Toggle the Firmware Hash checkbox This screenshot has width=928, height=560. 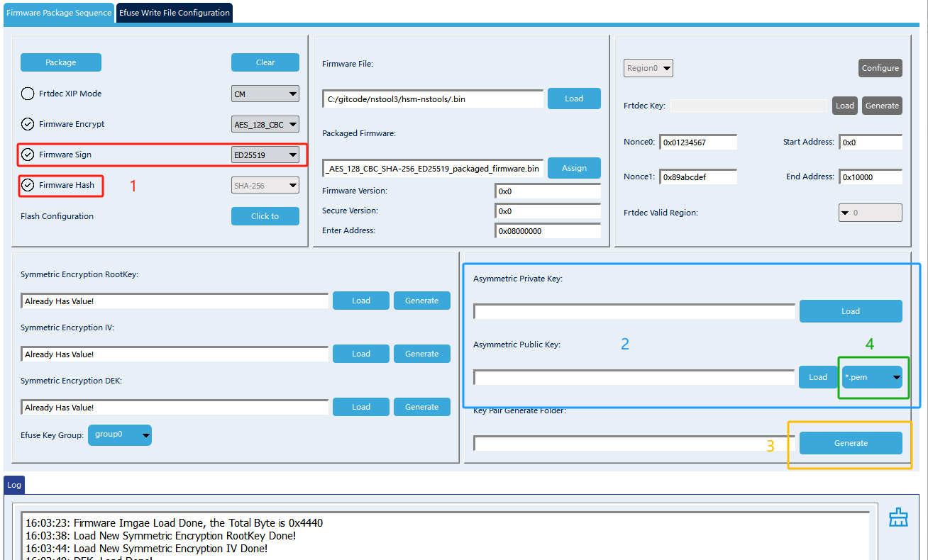(27, 185)
